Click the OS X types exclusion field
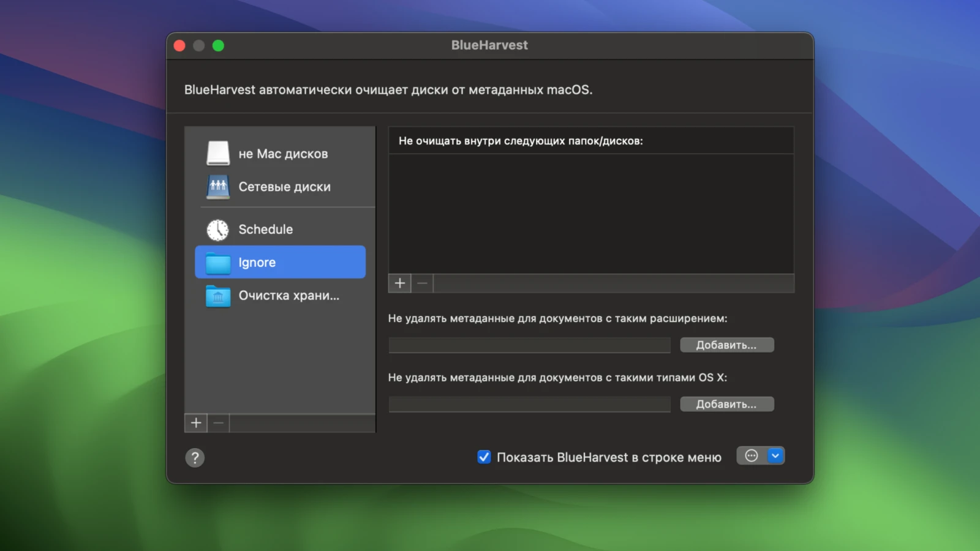The image size is (980, 551). (529, 404)
